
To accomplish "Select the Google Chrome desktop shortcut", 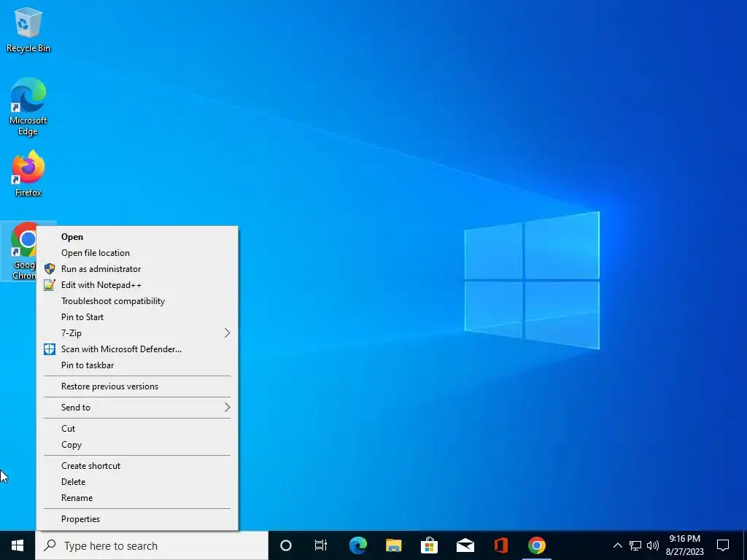I will click(x=19, y=251).
